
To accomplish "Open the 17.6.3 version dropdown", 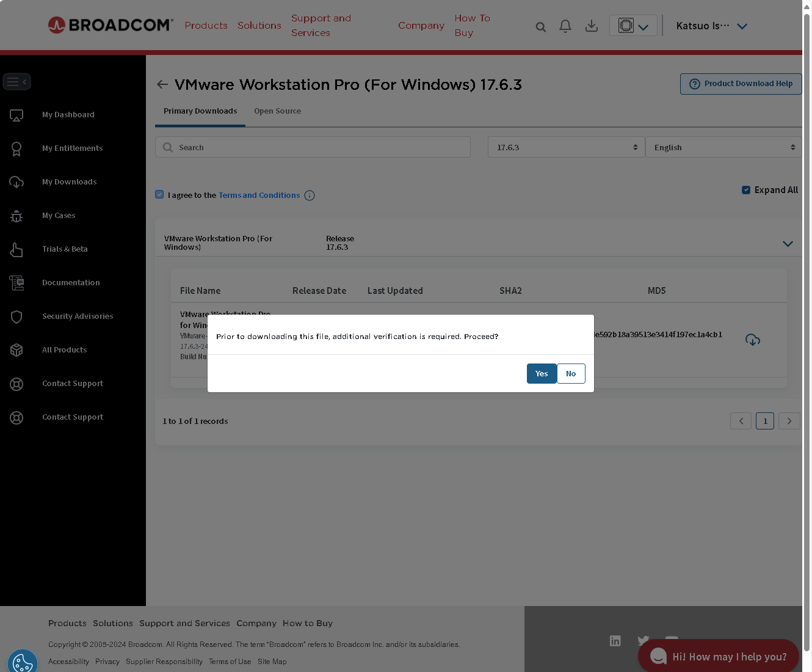I will 566,147.
